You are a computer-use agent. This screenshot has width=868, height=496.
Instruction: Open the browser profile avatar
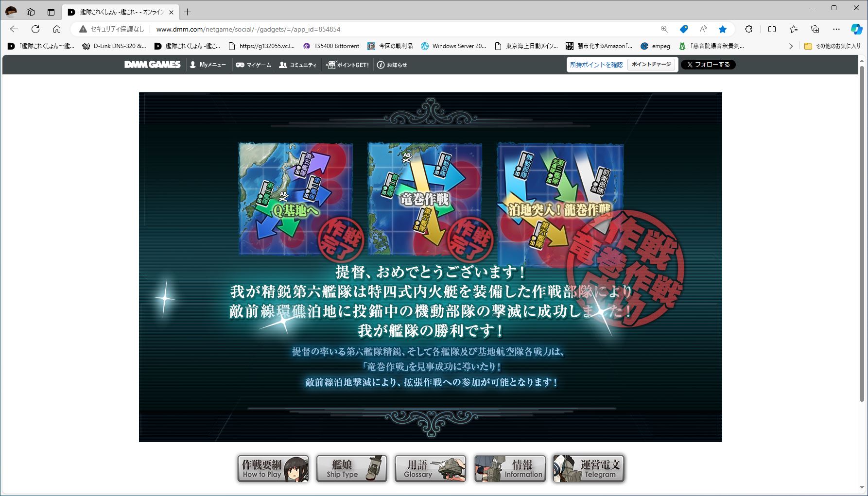[x=11, y=12]
